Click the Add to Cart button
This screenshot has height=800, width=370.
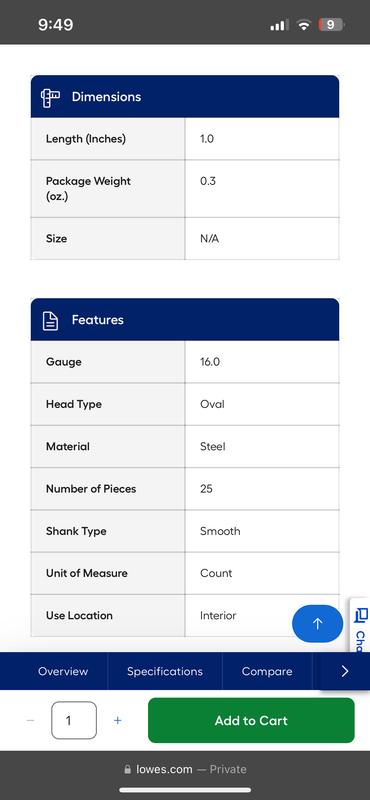point(251,720)
